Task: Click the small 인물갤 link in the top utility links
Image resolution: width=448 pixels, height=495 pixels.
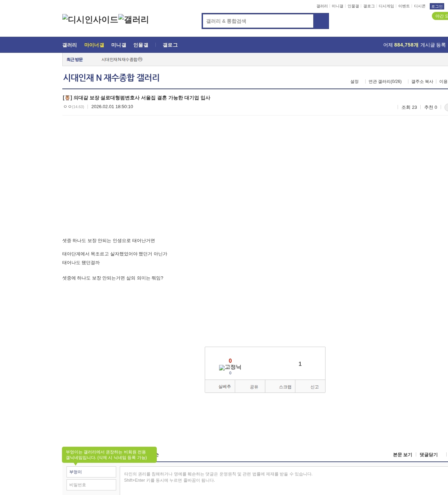Action: click(353, 6)
